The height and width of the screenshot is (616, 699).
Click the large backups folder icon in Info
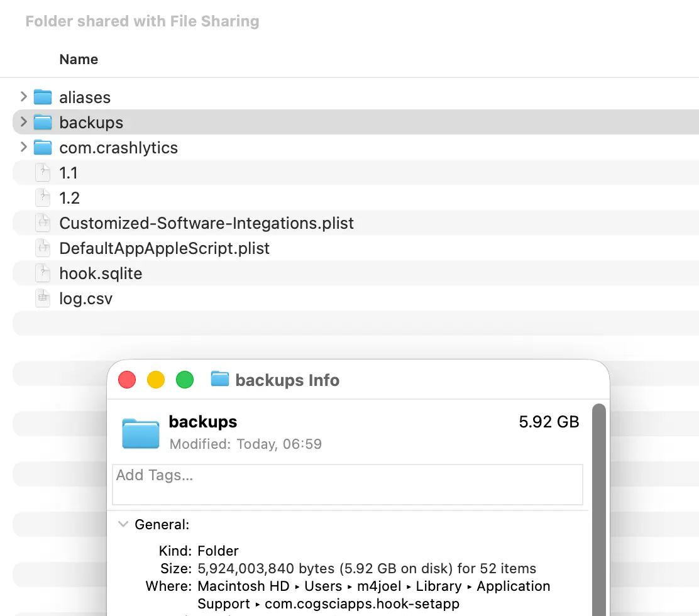click(x=140, y=432)
